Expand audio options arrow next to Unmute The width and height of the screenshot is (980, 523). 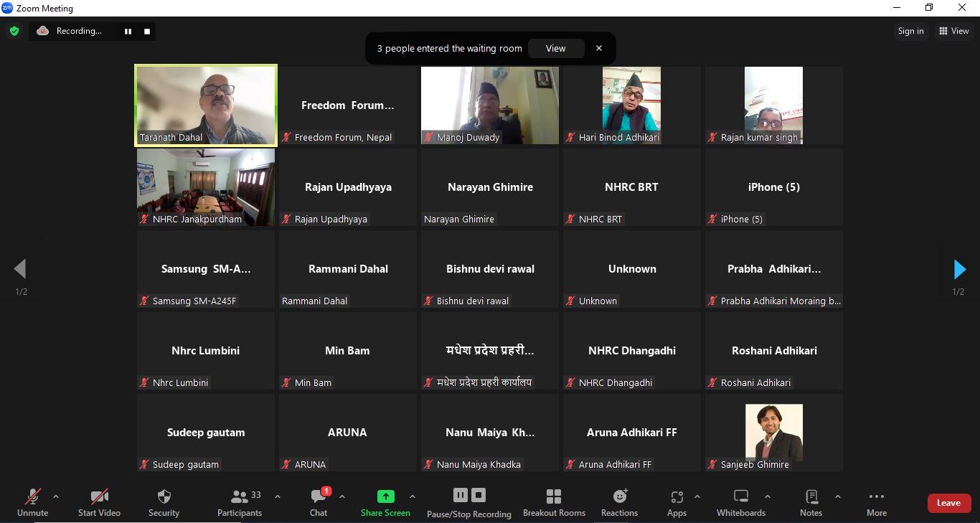tap(56, 496)
